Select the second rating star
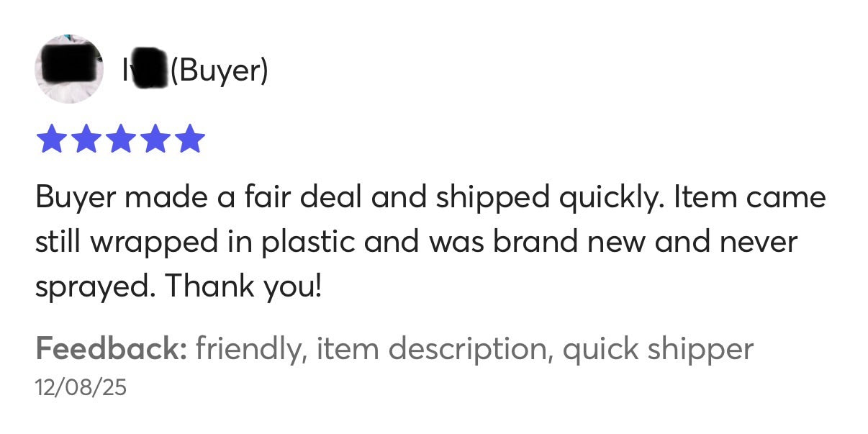Viewport: 868px width, 434px height. click(x=85, y=139)
